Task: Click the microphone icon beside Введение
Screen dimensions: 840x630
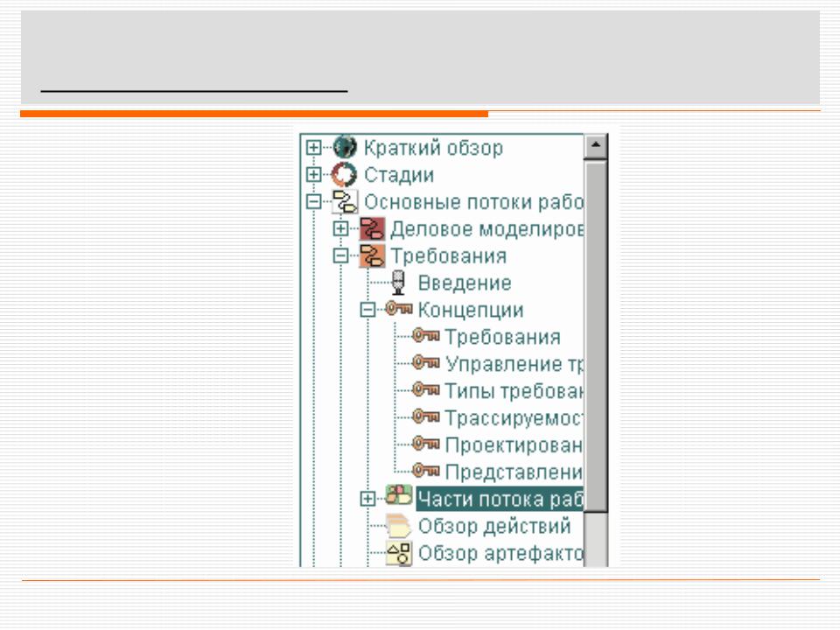Action: [x=398, y=283]
